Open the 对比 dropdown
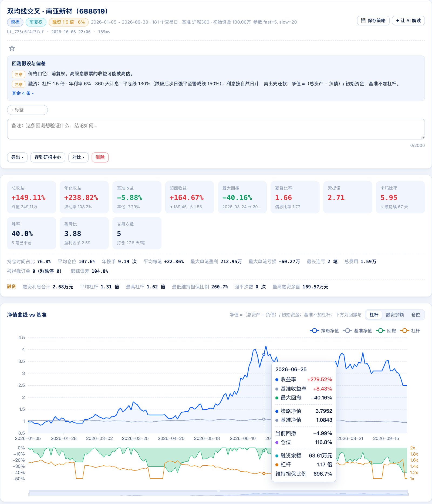The image size is (432, 504). [x=78, y=157]
